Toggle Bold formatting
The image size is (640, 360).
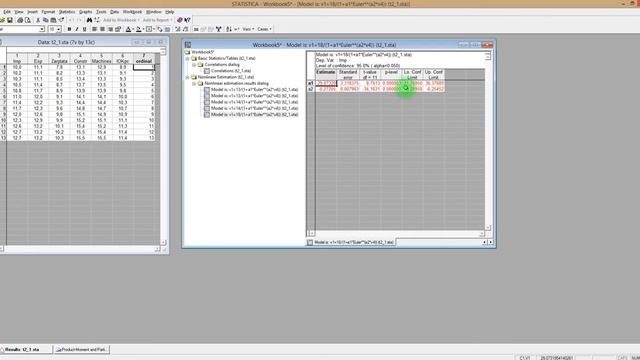69,29
